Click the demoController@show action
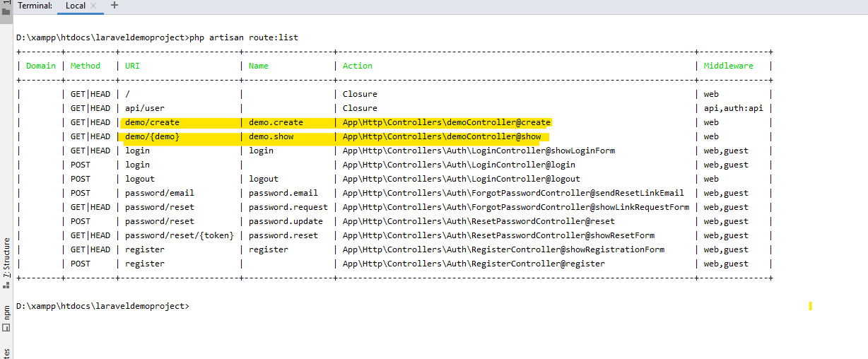The image size is (868, 359). [442, 136]
